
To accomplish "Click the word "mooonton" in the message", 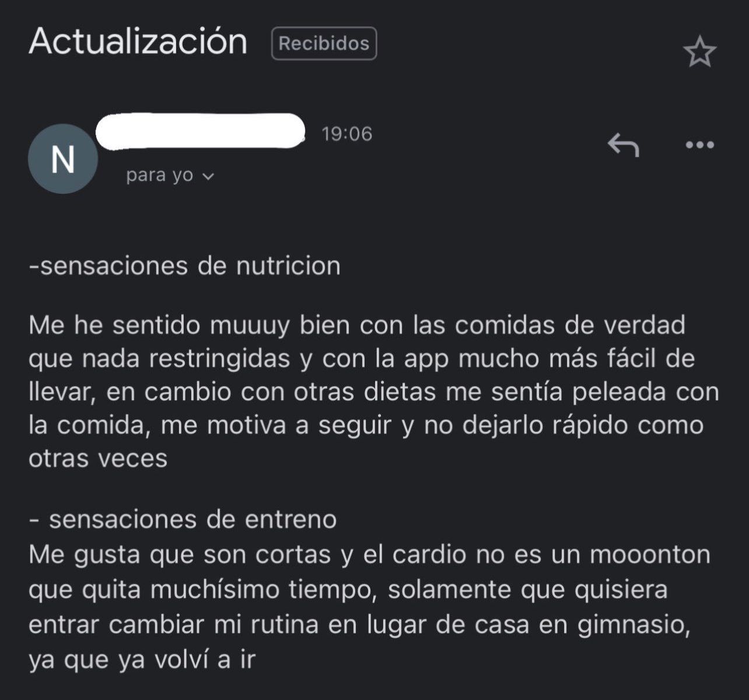I will pos(650,554).
